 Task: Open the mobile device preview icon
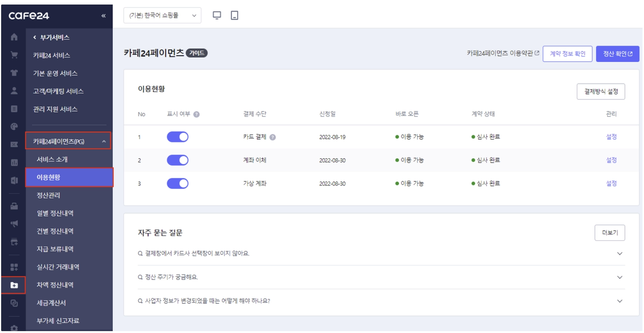point(234,15)
